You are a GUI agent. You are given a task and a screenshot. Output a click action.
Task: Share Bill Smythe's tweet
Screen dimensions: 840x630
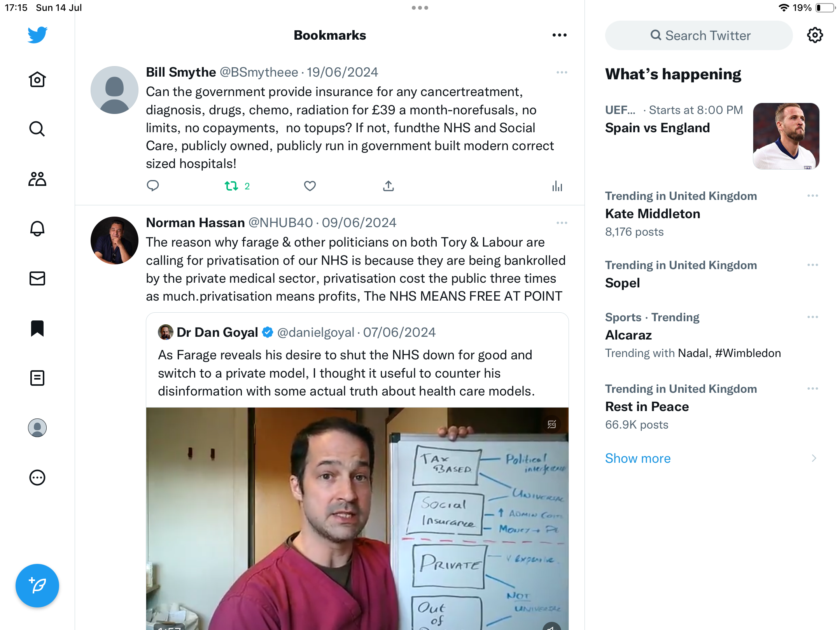point(388,186)
